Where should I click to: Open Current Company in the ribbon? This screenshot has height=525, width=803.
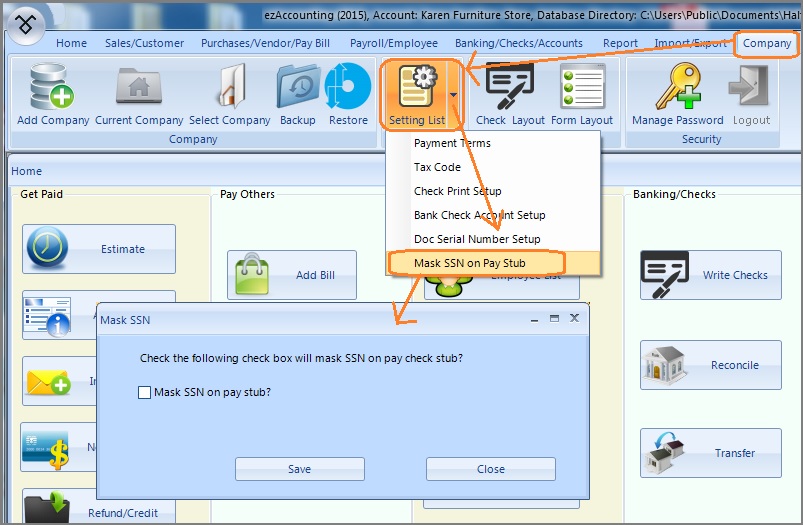tap(139, 87)
